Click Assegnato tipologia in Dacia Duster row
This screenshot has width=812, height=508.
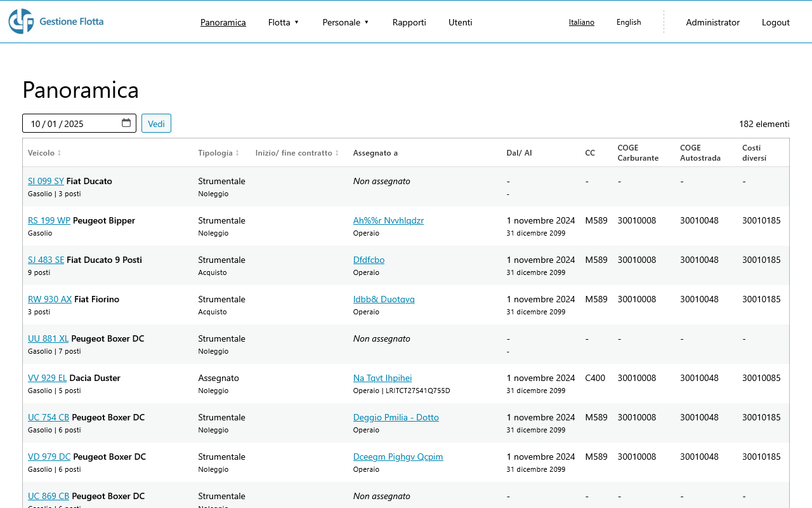(218, 378)
